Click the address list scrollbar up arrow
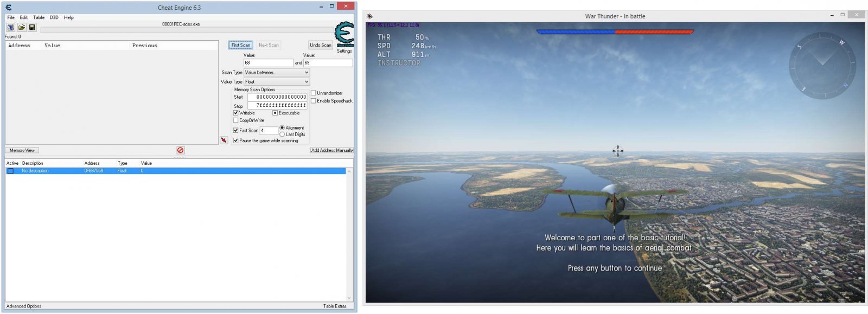Screen dimensions: 868x314 (349, 171)
